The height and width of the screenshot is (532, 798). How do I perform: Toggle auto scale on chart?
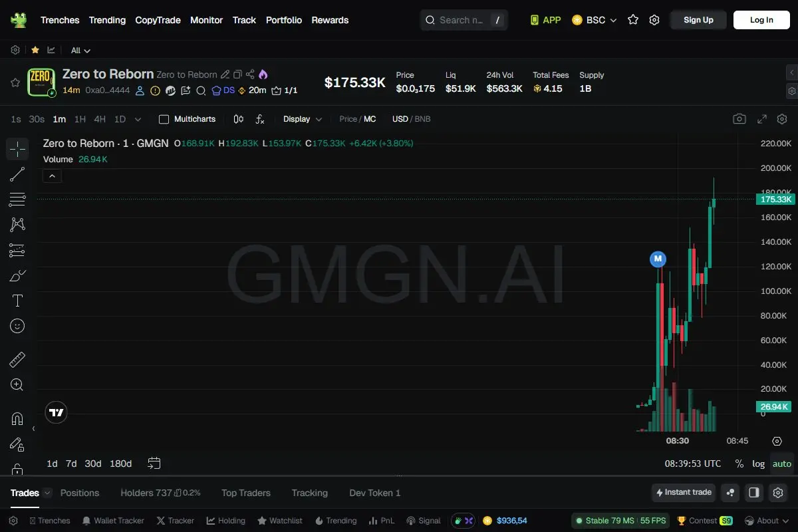point(782,464)
